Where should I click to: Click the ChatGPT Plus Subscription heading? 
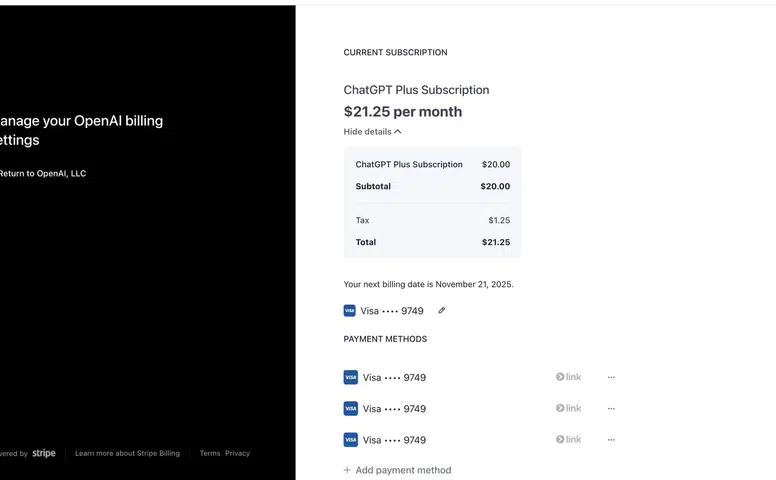416,90
